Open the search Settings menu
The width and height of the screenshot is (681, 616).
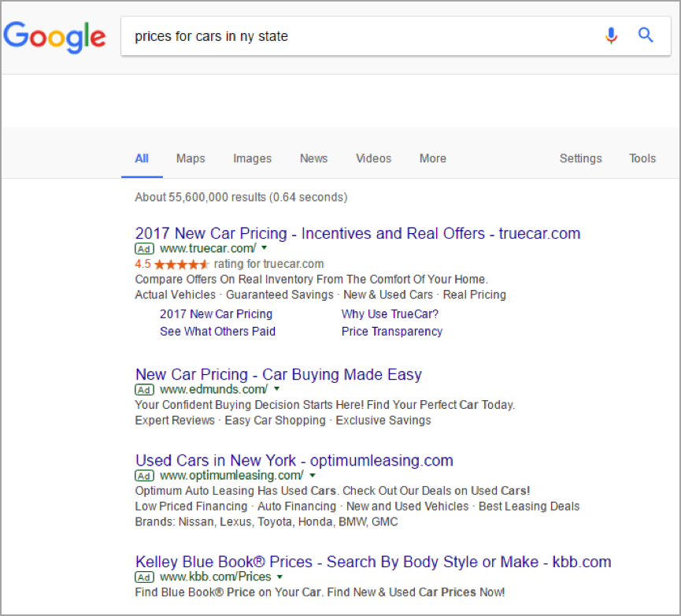tap(581, 158)
